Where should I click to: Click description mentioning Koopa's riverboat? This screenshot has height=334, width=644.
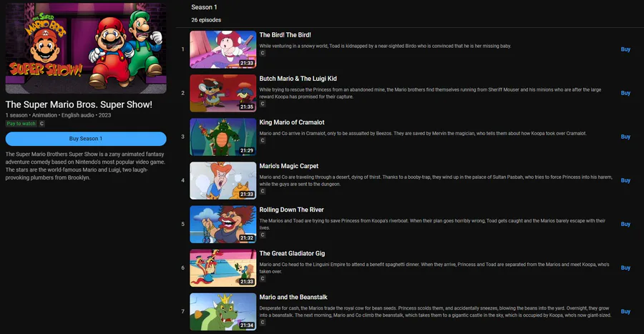click(x=432, y=224)
